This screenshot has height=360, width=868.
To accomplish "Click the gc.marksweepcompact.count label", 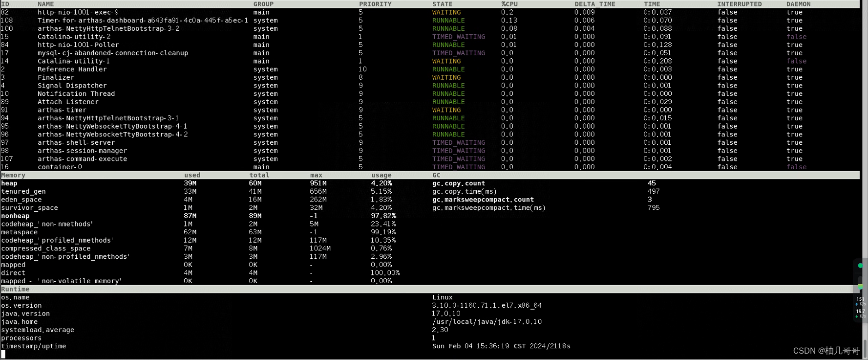I will point(483,200).
